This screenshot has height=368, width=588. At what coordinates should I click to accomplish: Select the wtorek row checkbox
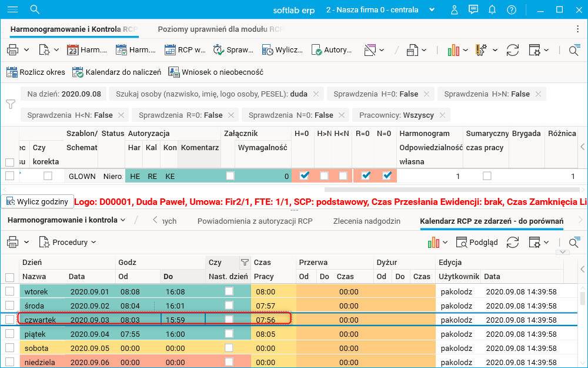9,291
